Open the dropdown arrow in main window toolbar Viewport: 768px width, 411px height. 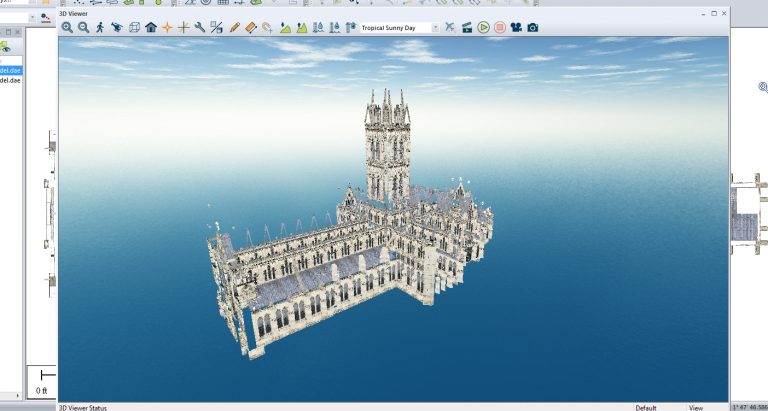[32, 18]
